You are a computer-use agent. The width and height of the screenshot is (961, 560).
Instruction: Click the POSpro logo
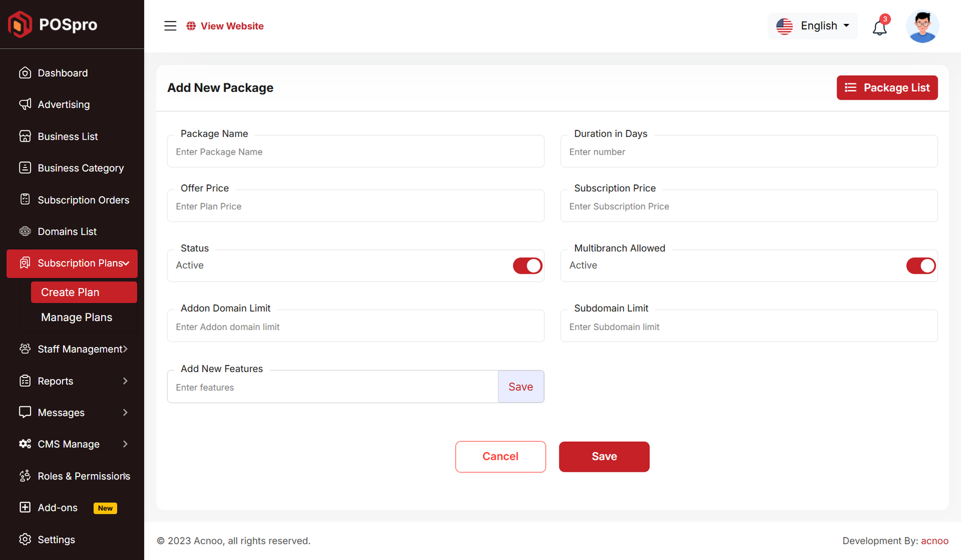53,25
